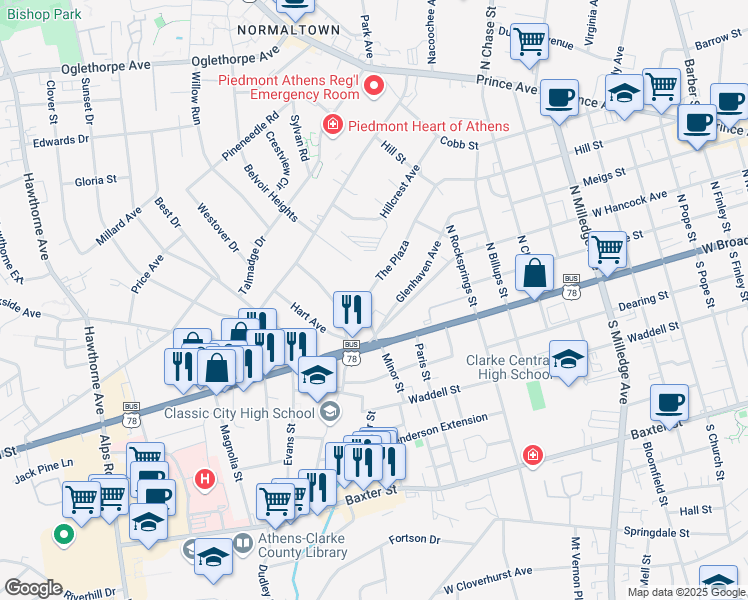Click the Piedmont Athens Reg'l Emergency Room pin

[374, 86]
